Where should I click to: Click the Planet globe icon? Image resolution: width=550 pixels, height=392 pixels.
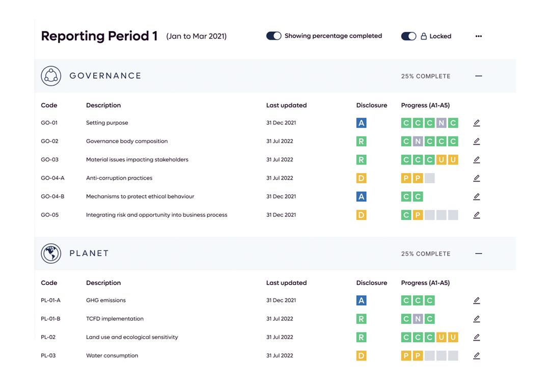50,253
